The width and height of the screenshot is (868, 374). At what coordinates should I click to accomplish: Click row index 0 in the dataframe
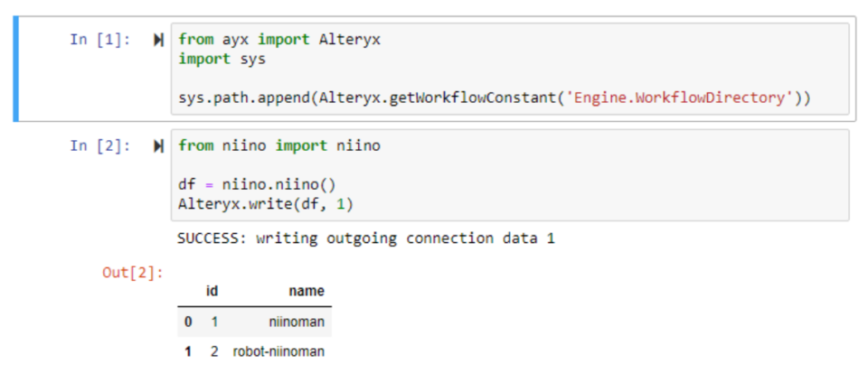pos(186,322)
